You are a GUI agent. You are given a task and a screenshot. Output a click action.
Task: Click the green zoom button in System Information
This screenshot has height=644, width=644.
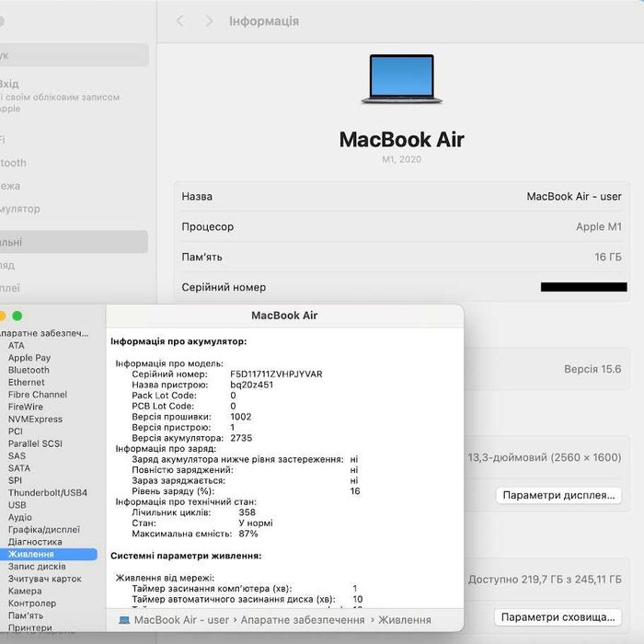[x=17, y=316]
